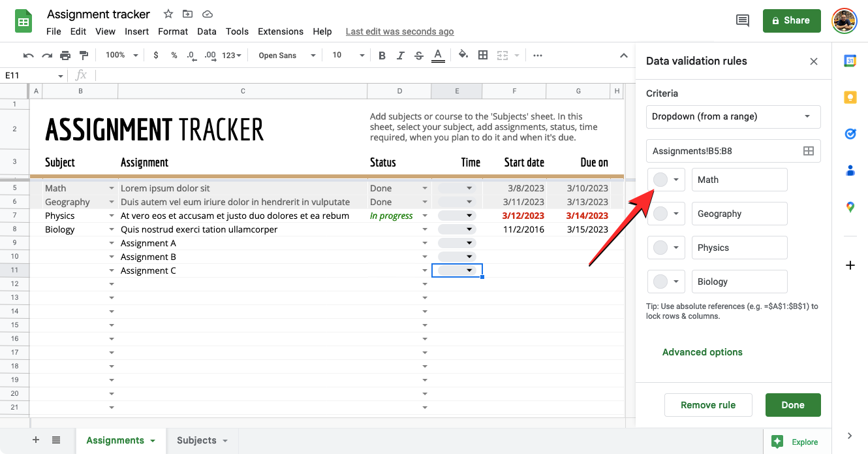This screenshot has height=454, width=868.
Task: Toggle bold formatting
Action: [x=382, y=56]
